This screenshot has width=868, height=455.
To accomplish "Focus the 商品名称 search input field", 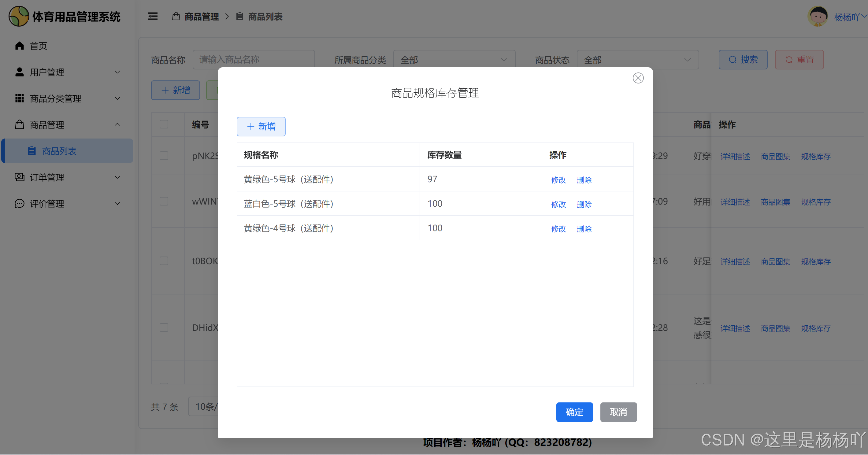I will click(x=254, y=60).
